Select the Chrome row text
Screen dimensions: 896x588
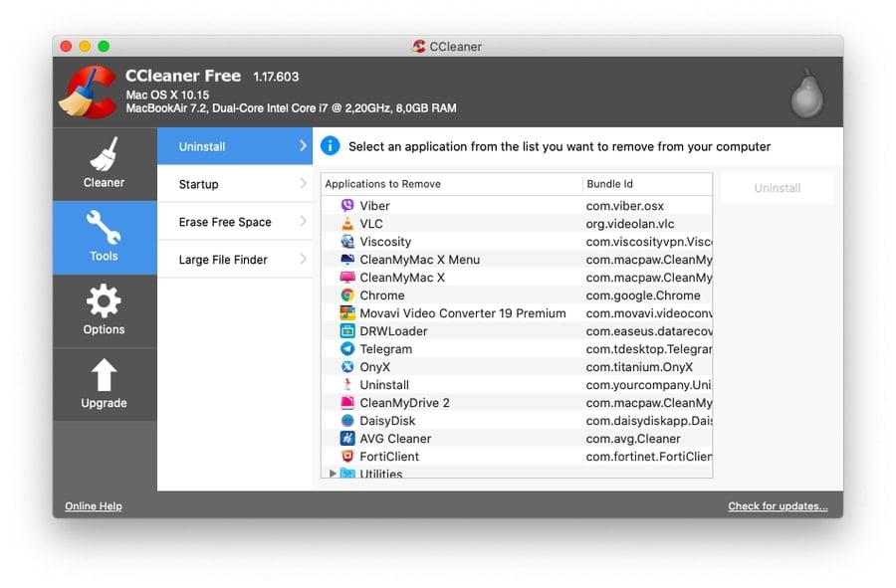pos(381,295)
